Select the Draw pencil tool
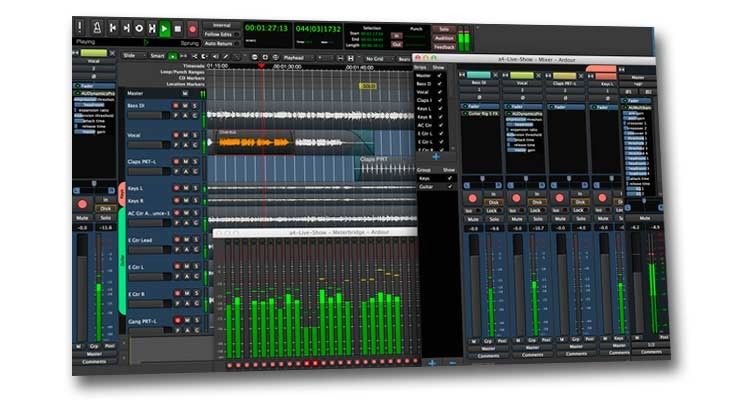 click(x=226, y=56)
